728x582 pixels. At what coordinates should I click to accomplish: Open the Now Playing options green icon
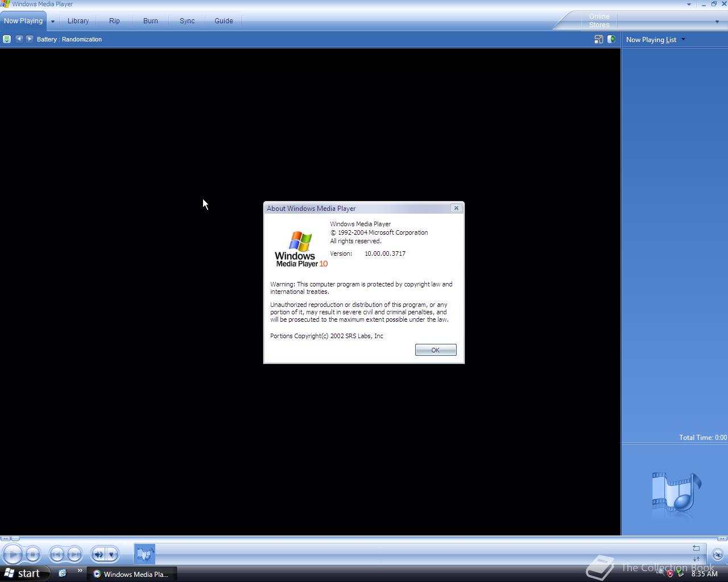[7, 39]
